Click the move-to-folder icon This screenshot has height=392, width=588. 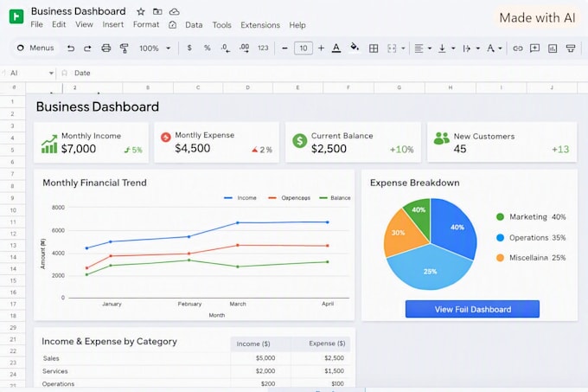tap(157, 11)
